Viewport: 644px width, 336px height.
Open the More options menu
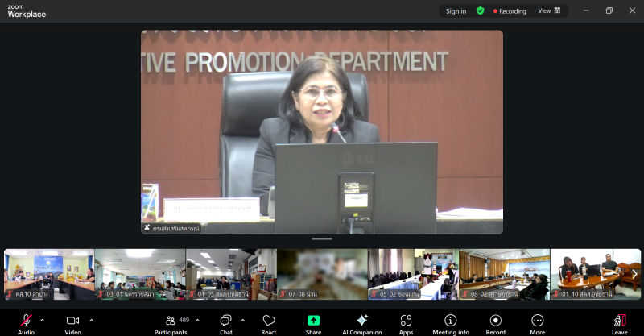click(x=537, y=321)
